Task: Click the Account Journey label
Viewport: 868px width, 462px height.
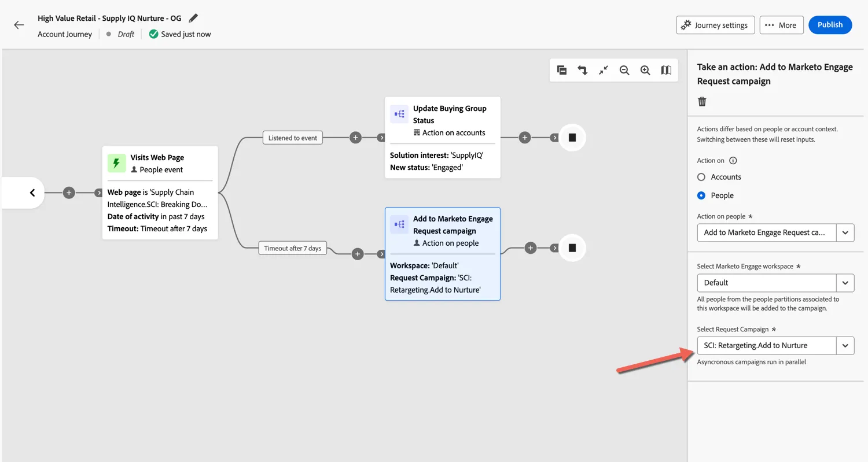Action: (x=65, y=34)
